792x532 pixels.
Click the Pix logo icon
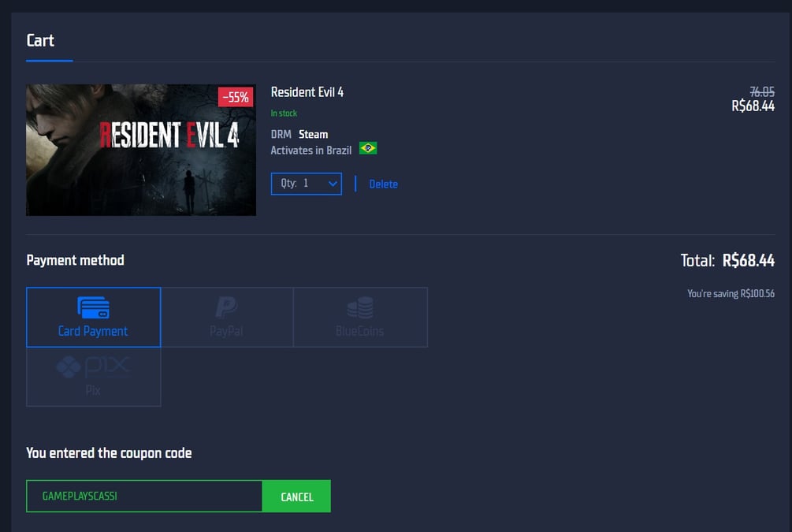[x=94, y=367]
